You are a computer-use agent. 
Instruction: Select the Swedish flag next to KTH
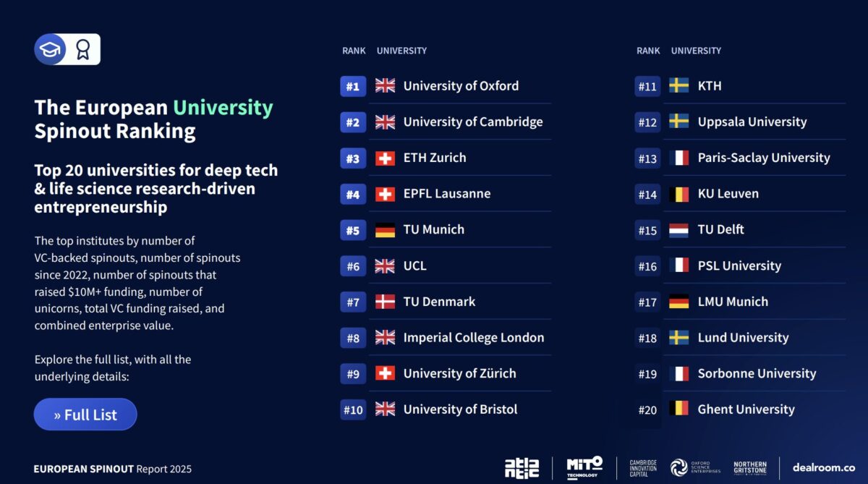pos(680,85)
